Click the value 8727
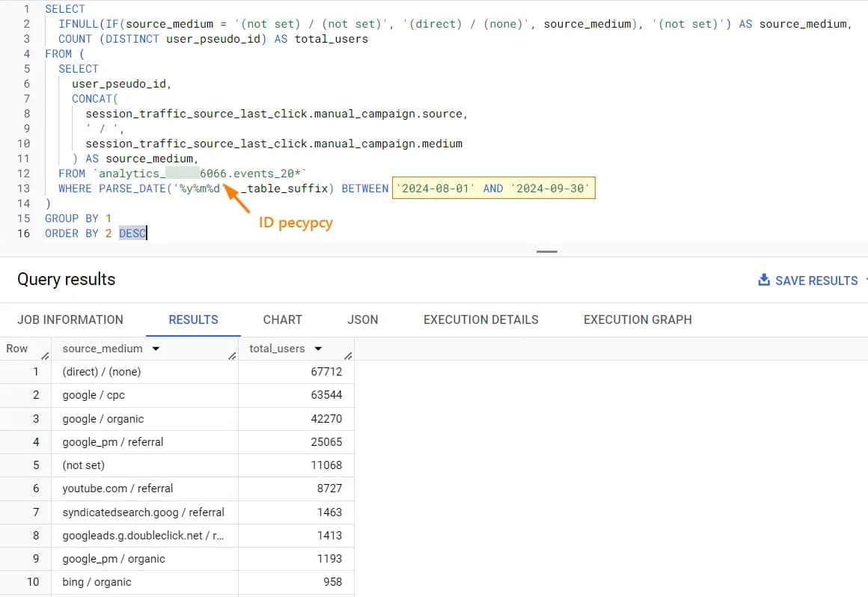Image resolution: width=868 pixels, height=597 pixels. click(329, 489)
